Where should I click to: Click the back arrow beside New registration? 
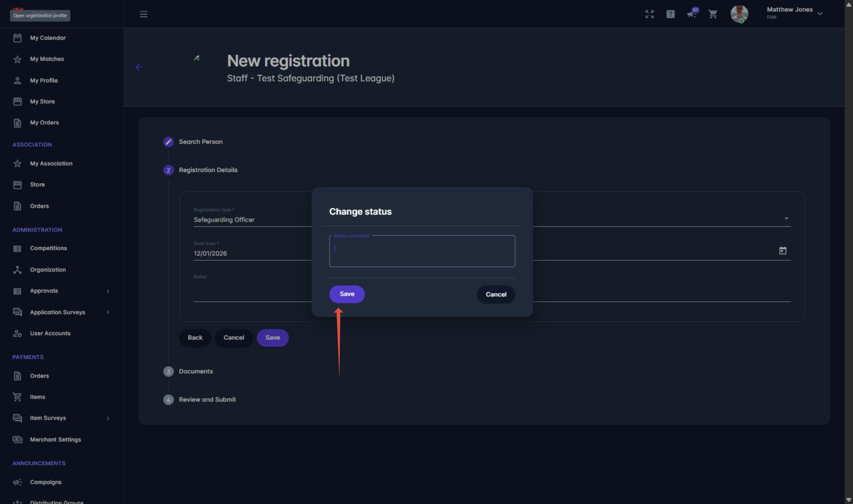point(139,67)
